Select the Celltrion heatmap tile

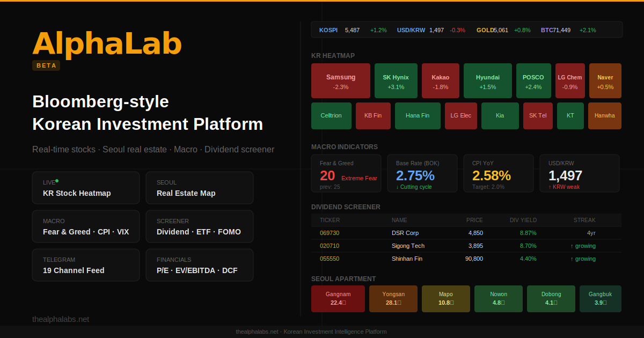click(331, 116)
